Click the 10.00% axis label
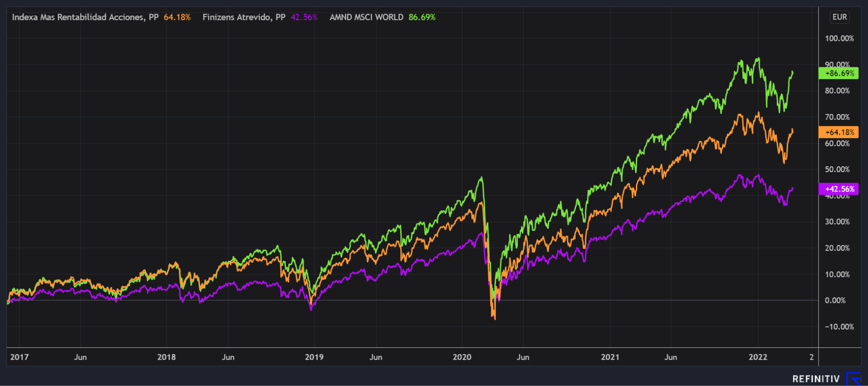The height and width of the screenshot is (386, 868). pos(837,274)
